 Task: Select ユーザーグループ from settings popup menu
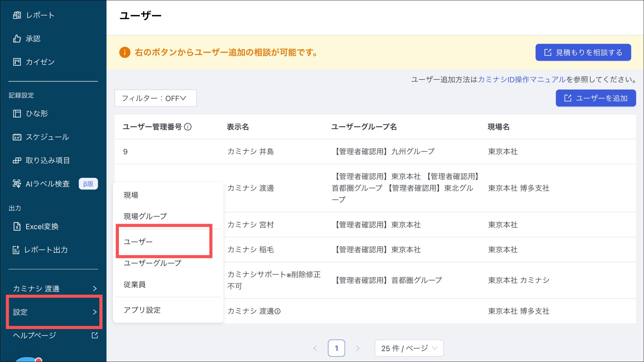153,263
